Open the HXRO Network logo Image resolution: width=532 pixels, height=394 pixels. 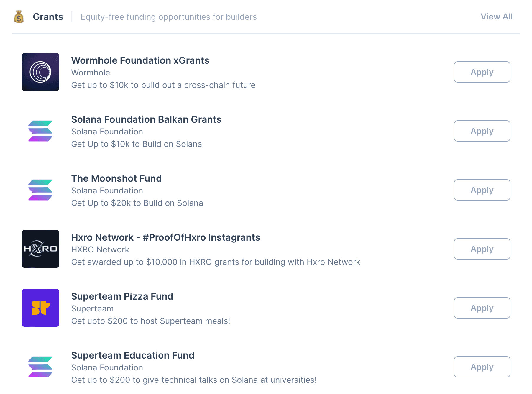[x=40, y=249]
